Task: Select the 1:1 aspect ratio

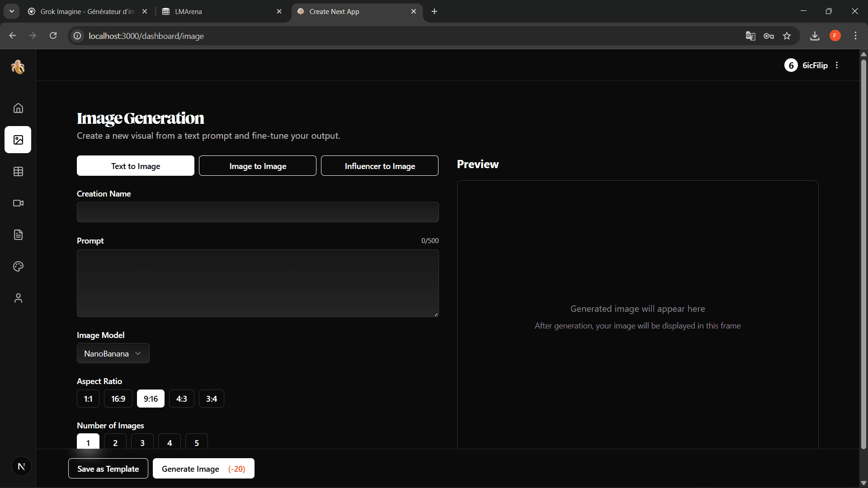Action: click(88, 399)
